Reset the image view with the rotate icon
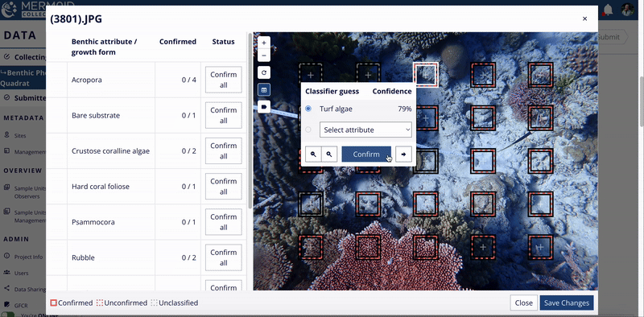644x317 pixels. pos(264,72)
